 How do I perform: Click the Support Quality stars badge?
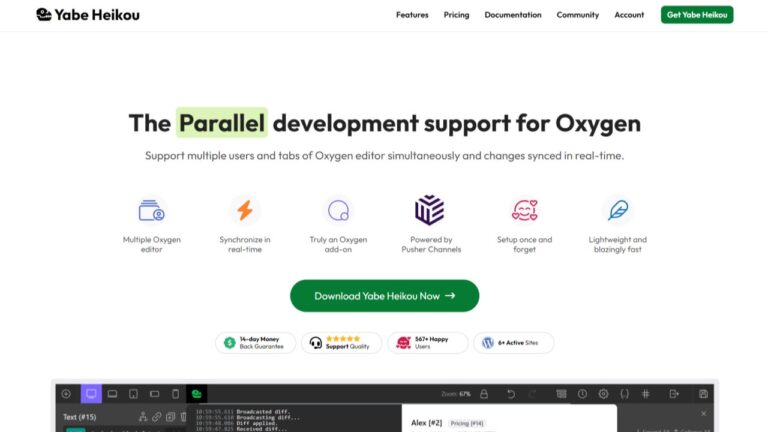click(x=341, y=343)
